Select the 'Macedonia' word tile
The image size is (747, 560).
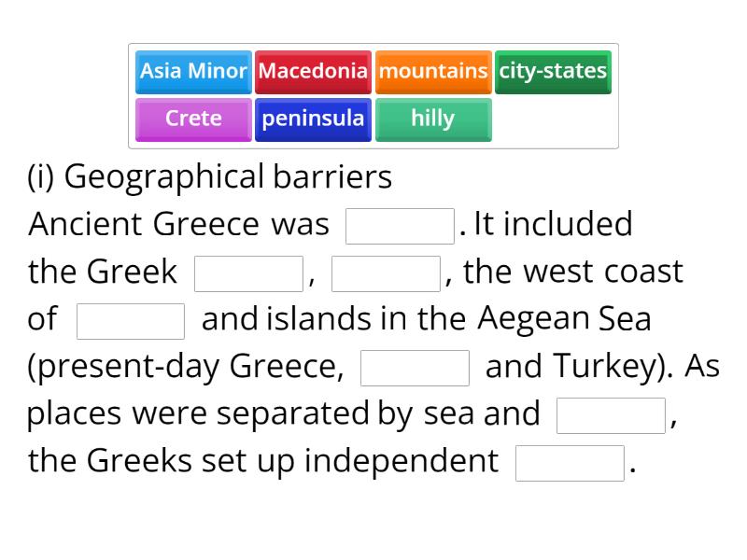313,71
